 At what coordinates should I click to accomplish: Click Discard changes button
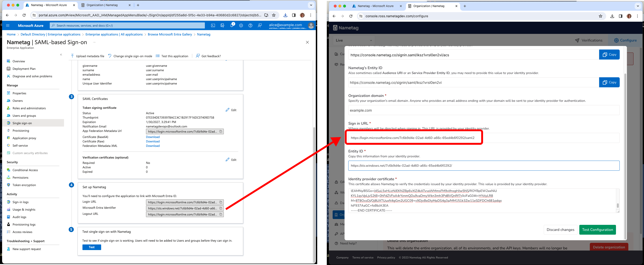pyautogui.click(x=560, y=230)
